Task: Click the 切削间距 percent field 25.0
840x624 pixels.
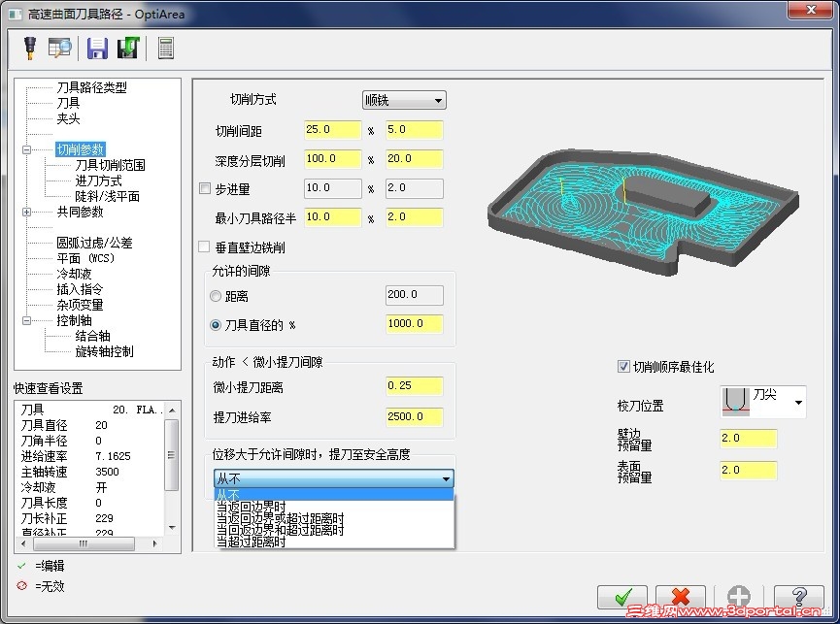Action: pyautogui.click(x=333, y=130)
